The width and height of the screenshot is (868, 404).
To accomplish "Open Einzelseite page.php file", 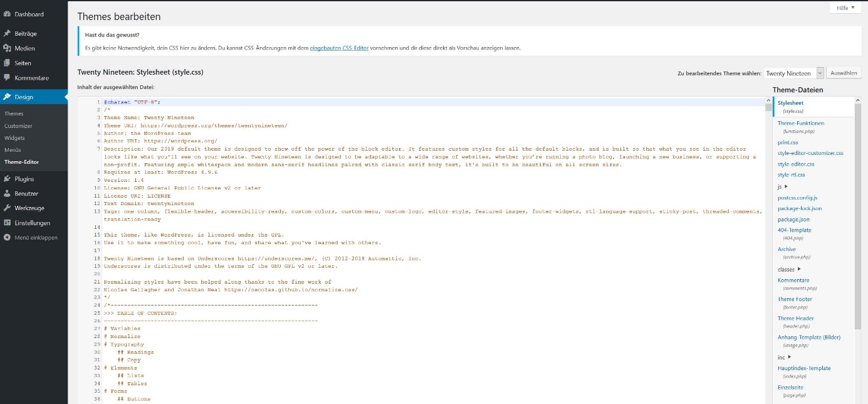I will point(790,387).
